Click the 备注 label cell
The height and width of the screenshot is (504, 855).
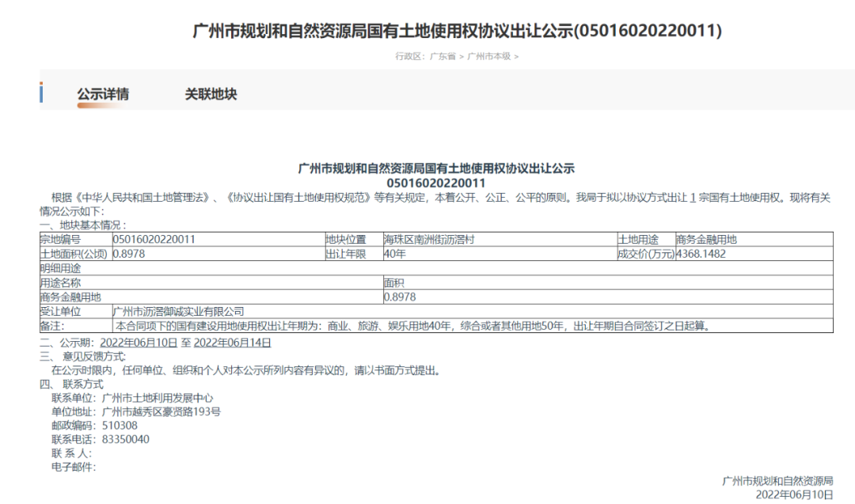tap(76, 326)
